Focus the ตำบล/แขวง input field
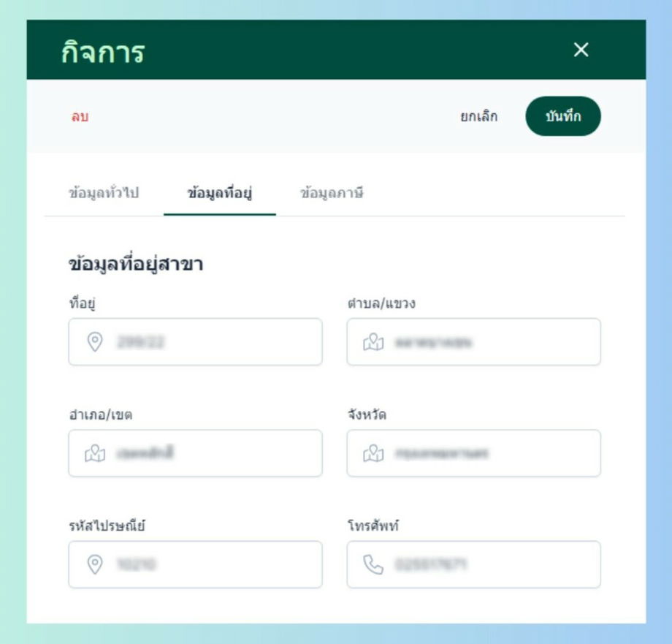 (x=473, y=341)
